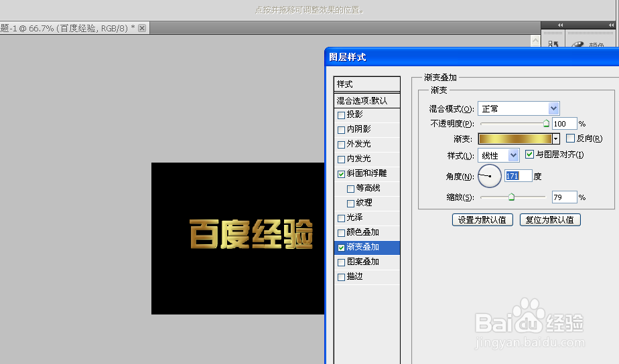Open the 样式 gradient style dropdown
Screen dimensions: 619x364
click(498, 155)
